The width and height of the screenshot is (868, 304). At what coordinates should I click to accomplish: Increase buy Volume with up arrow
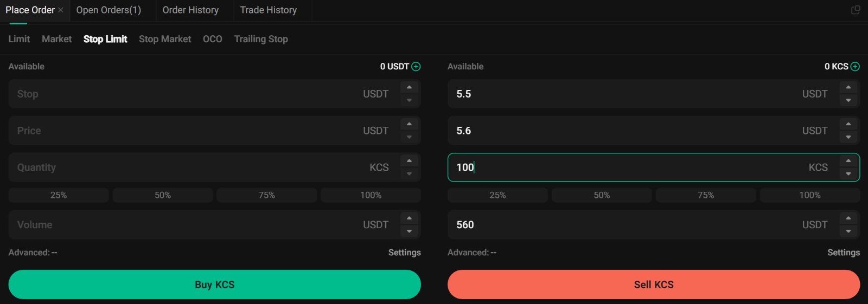pos(410,218)
